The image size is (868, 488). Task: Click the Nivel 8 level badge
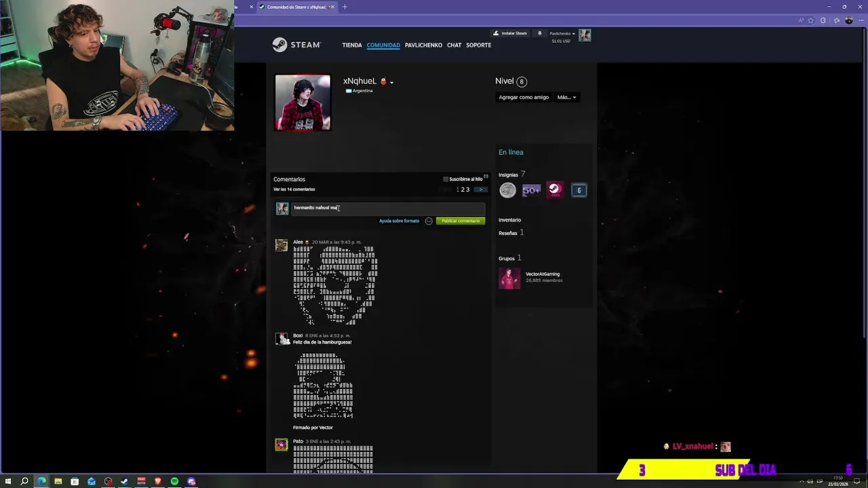point(521,81)
